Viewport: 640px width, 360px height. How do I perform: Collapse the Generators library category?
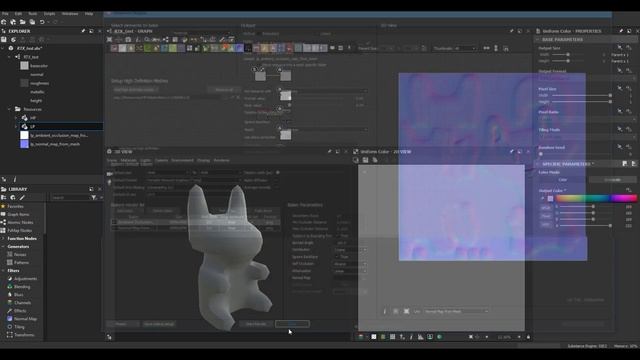pyautogui.click(x=3, y=247)
